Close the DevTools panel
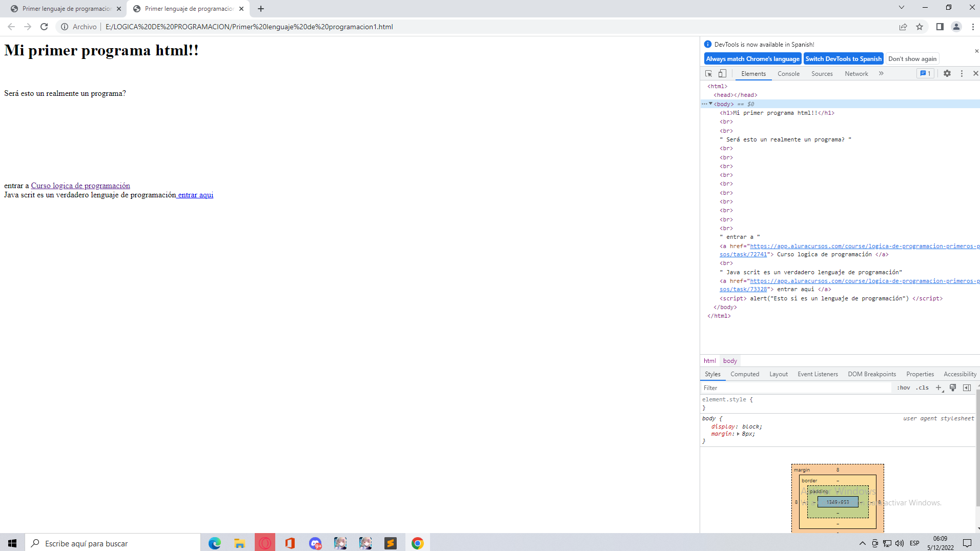980x551 pixels. point(975,74)
